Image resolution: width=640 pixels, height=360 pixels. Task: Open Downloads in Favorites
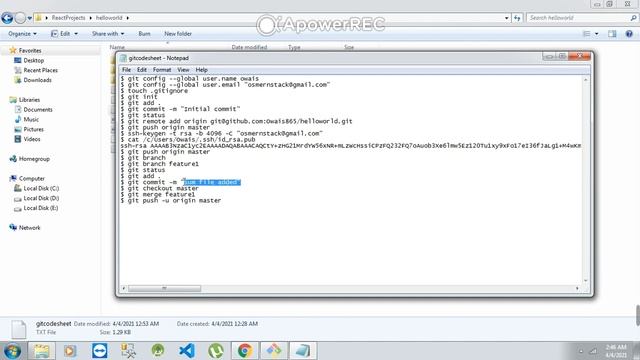coord(37,80)
